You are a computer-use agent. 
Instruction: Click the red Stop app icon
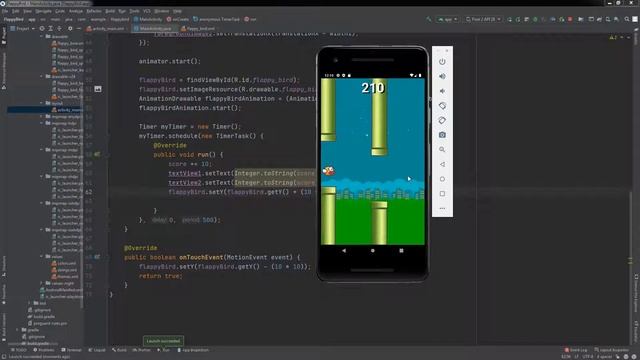coord(570,19)
